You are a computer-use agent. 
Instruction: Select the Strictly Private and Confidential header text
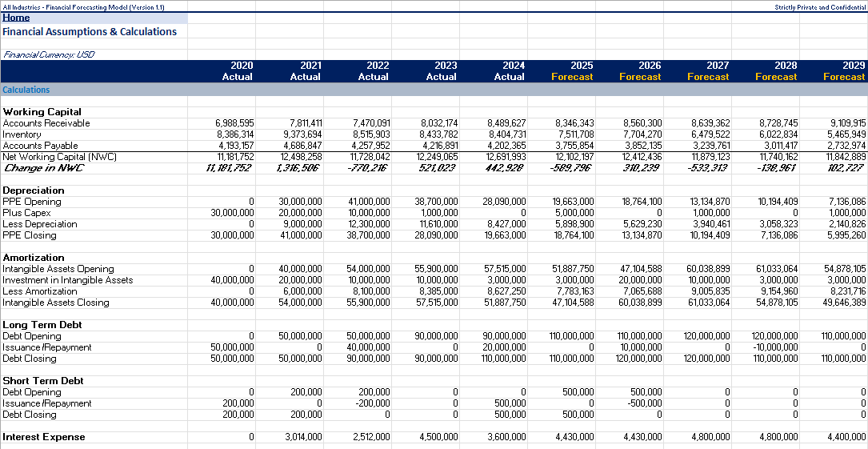[x=820, y=7]
